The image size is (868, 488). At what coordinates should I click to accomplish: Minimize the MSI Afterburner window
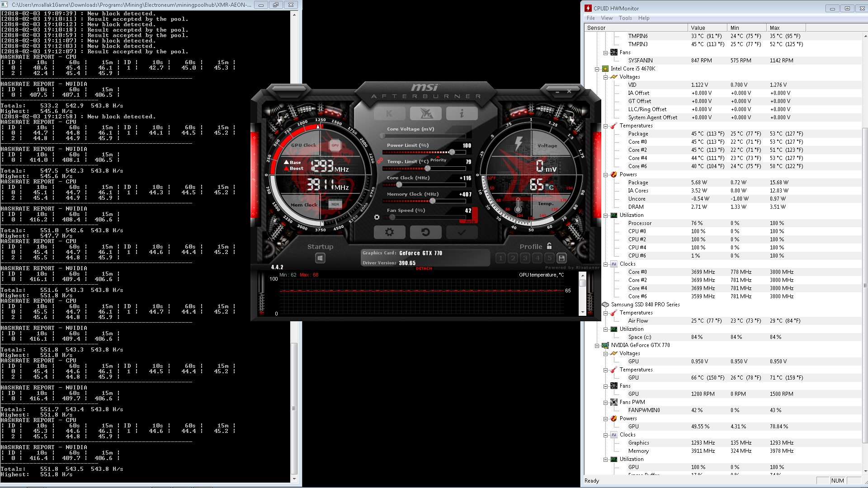click(557, 91)
